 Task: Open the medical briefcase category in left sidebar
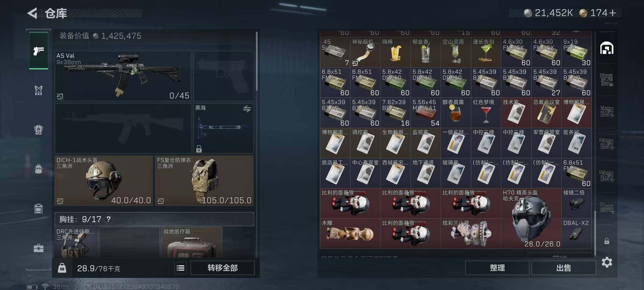tap(39, 248)
